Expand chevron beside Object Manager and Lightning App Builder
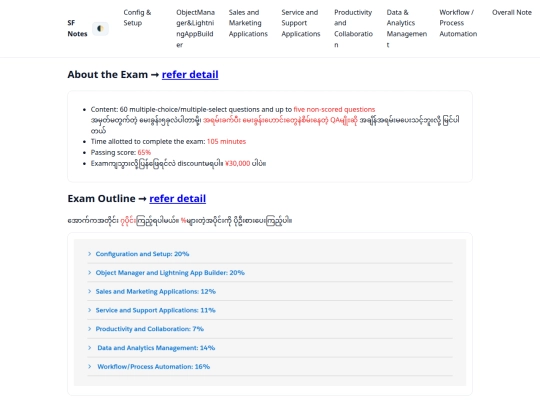Viewport: 540px width, 405px height. pyautogui.click(x=90, y=273)
